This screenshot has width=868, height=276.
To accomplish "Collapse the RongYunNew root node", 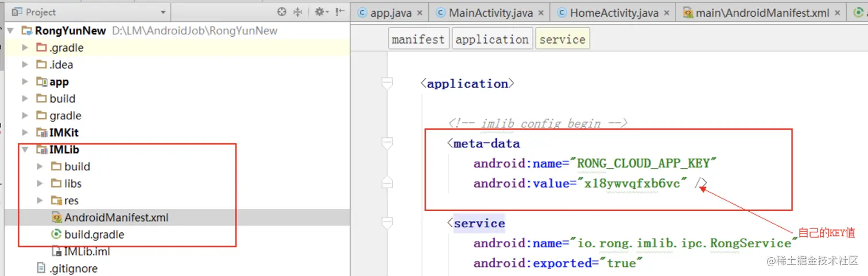I will (10, 31).
